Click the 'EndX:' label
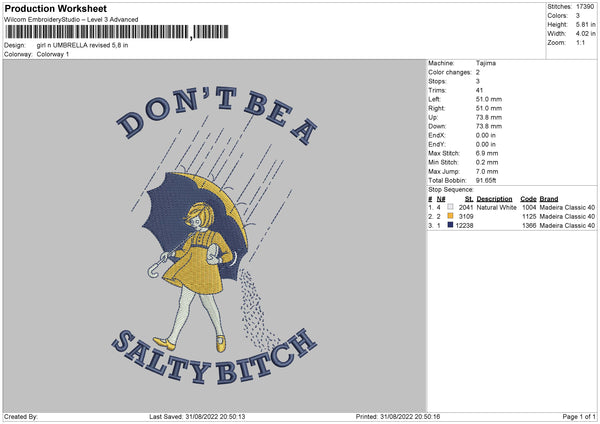This screenshot has height=424, width=600. [437, 135]
